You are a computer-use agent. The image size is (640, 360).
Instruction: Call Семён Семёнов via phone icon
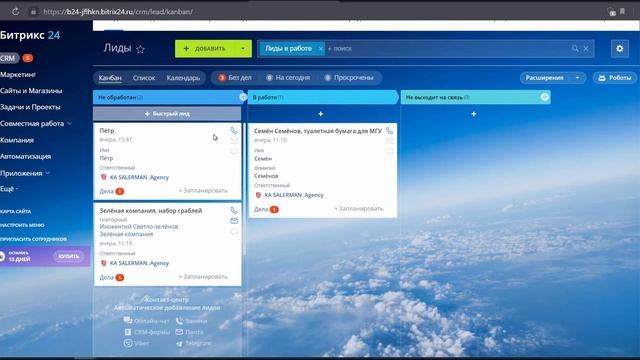pyautogui.click(x=389, y=131)
